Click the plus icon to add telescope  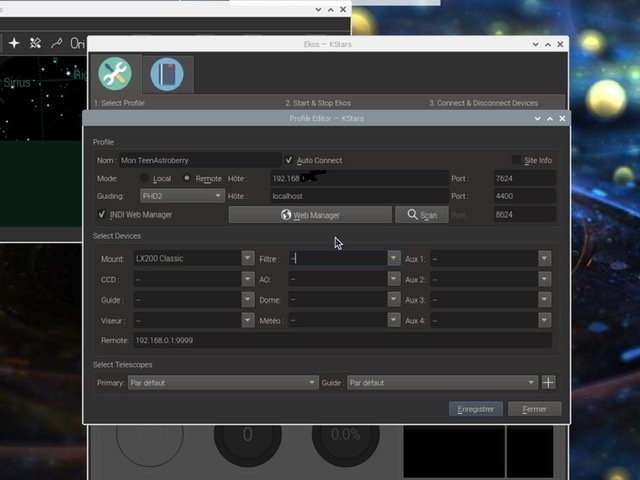coord(548,382)
